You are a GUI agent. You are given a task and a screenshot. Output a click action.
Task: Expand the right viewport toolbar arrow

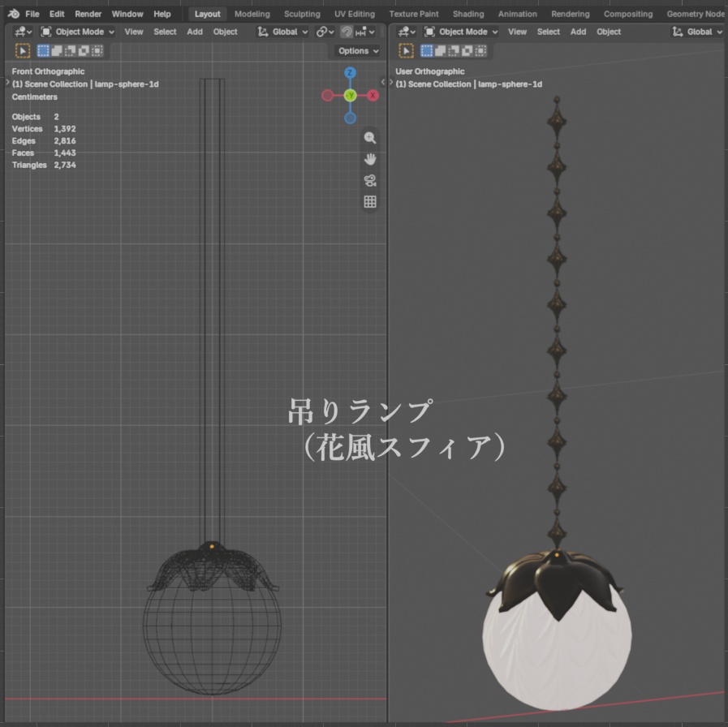point(391,82)
